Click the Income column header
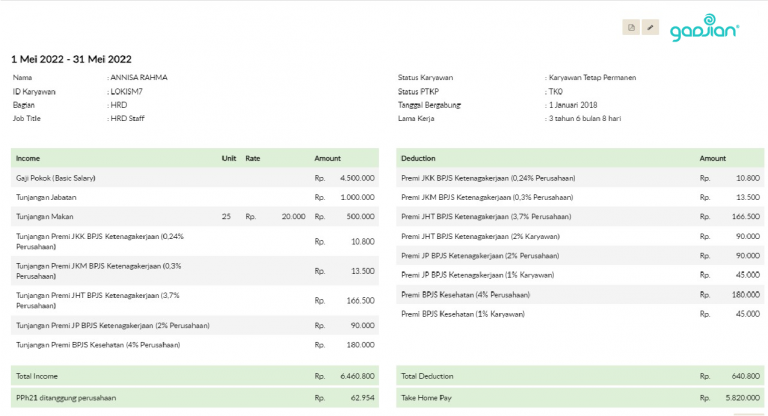The image size is (768, 416). (28, 158)
